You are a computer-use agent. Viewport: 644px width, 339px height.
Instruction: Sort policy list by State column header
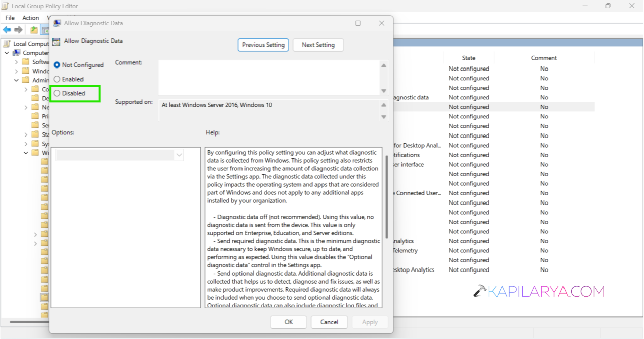[x=468, y=58]
